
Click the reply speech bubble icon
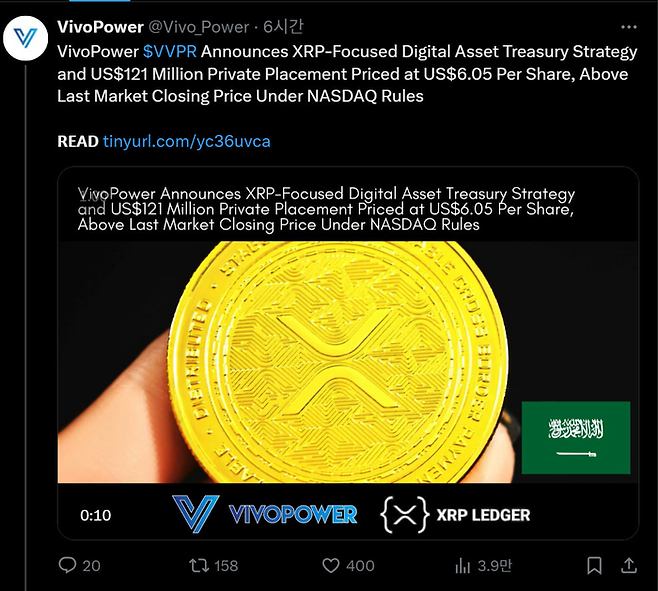[68, 565]
